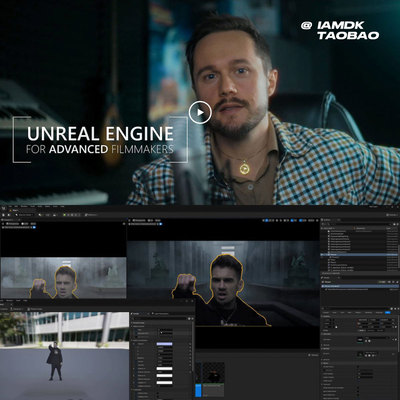The height and width of the screenshot is (400, 400).
Task: Set mobility to Movable in Details
Action: tap(380, 330)
